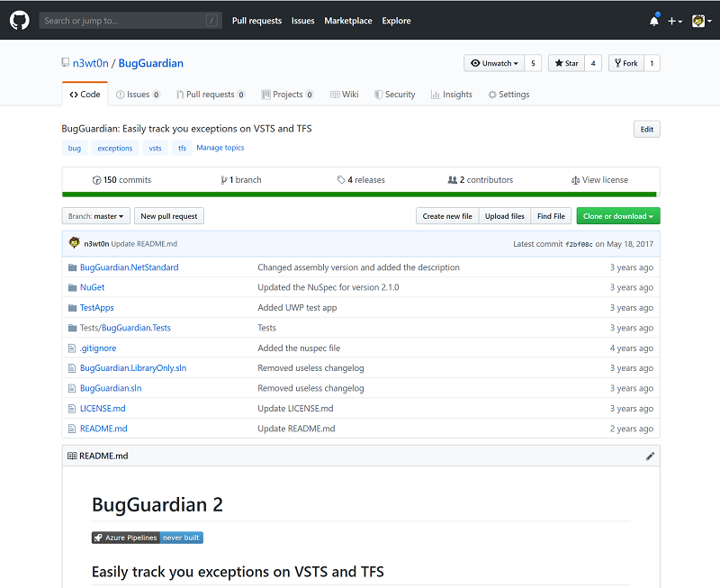Open Explore in top navigation
Image resolution: width=720 pixels, height=588 pixels.
click(x=396, y=21)
